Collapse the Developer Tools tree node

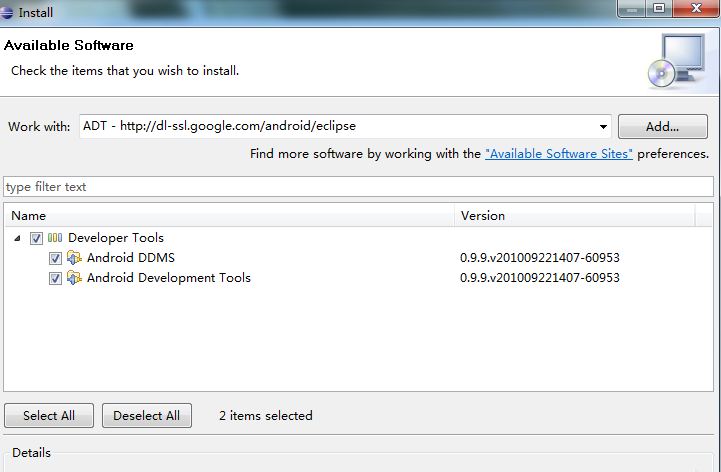click(17, 238)
